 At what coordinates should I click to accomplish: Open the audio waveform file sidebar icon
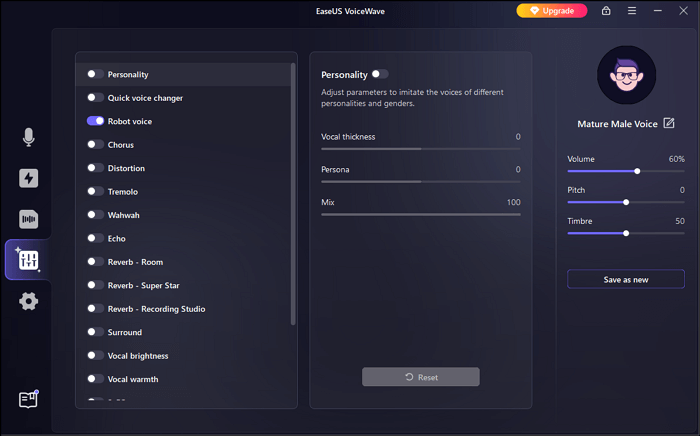pyautogui.click(x=29, y=219)
